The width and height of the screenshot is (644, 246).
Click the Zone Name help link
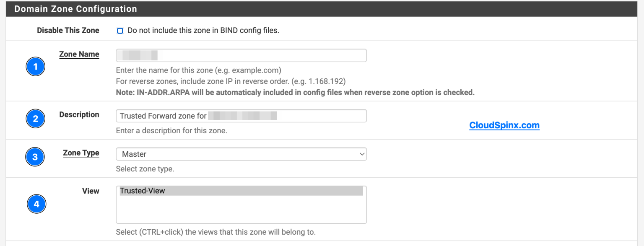(79, 54)
